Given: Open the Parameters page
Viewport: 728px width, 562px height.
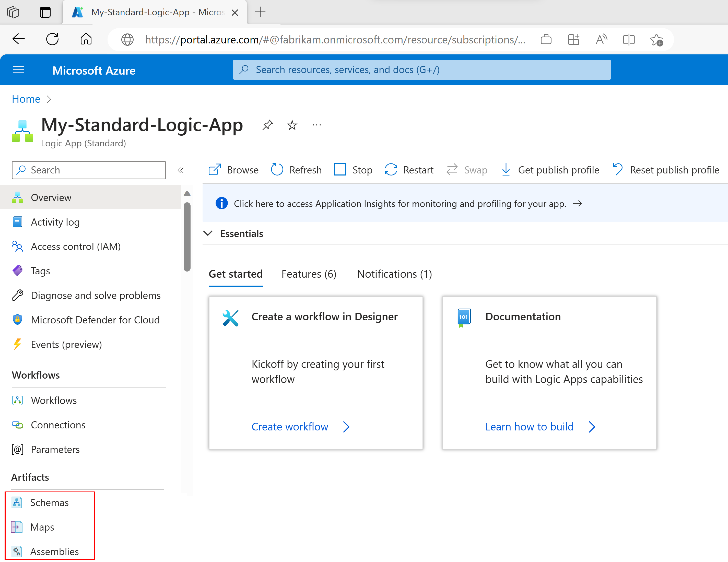Looking at the screenshot, I should [55, 449].
